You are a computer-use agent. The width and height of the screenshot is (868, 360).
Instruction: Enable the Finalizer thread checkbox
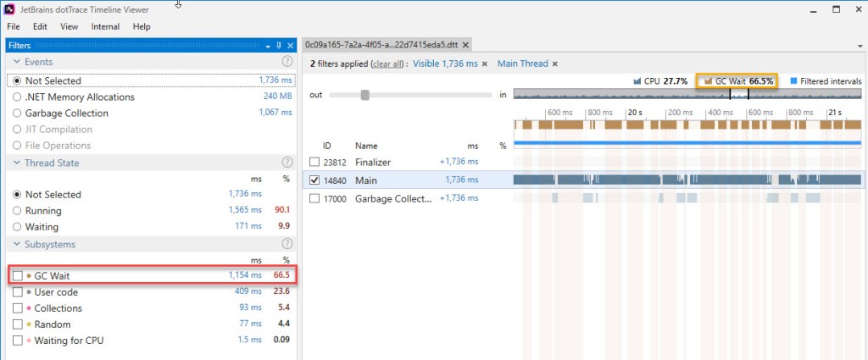(315, 162)
